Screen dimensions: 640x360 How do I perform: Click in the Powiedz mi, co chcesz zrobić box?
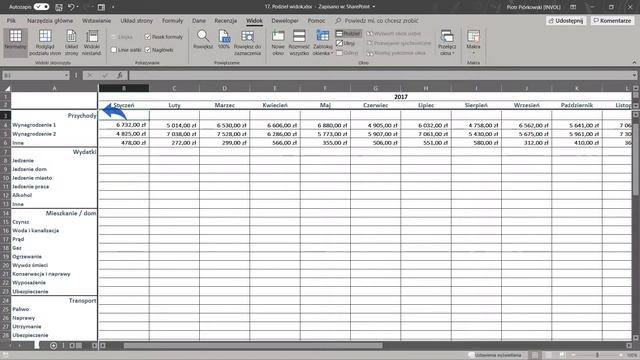[x=381, y=20]
